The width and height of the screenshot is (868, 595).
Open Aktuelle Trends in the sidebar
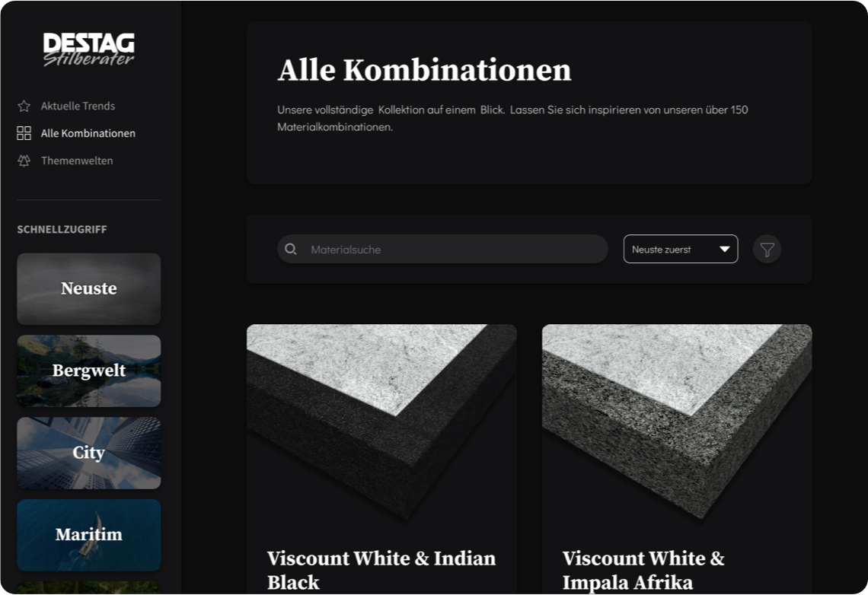pos(78,106)
